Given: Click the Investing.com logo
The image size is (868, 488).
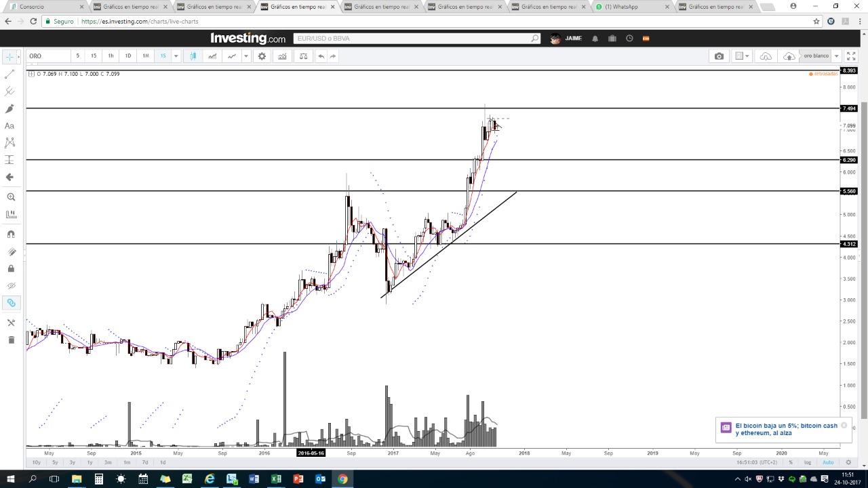Looking at the screenshot, I should point(248,39).
